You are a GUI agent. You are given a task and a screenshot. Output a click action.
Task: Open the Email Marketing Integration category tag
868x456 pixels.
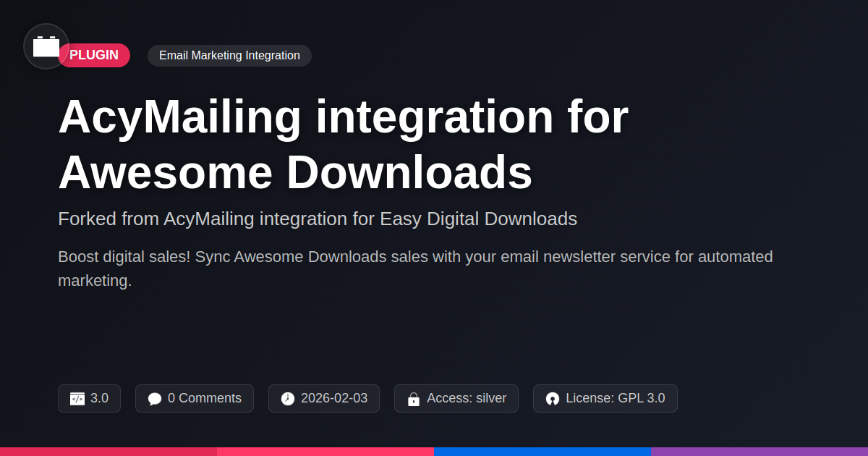click(x=229, y=56)
